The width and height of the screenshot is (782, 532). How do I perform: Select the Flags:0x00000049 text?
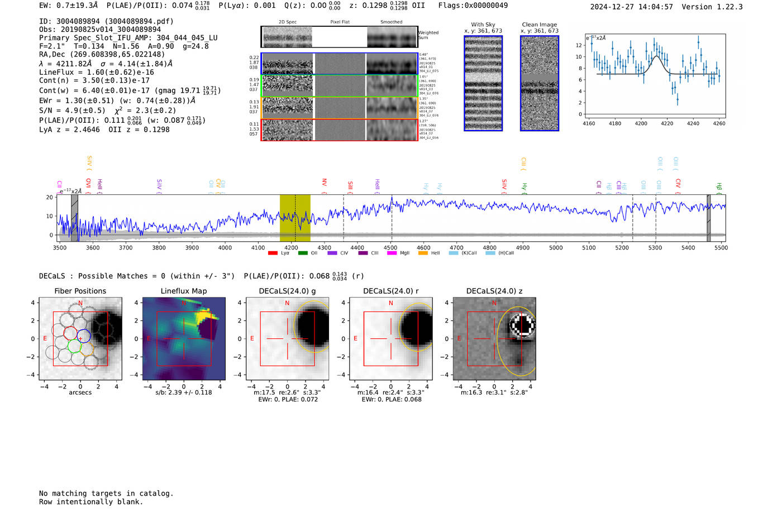point(473,6)
